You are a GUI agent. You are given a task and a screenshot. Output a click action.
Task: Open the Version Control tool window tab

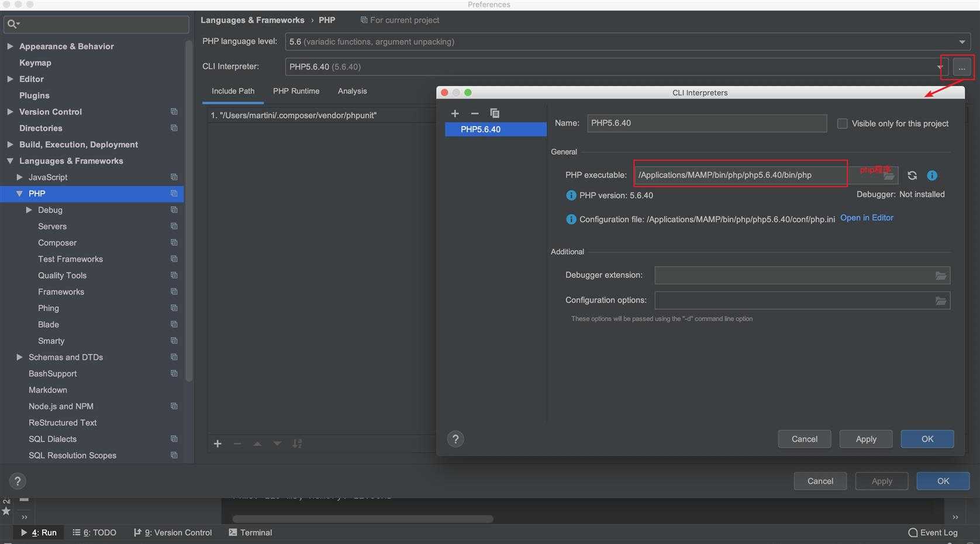click(172, 532)
